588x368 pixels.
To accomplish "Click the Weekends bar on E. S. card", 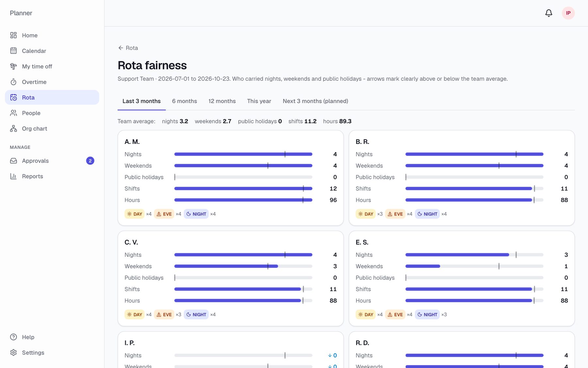I will pos(474,266).
